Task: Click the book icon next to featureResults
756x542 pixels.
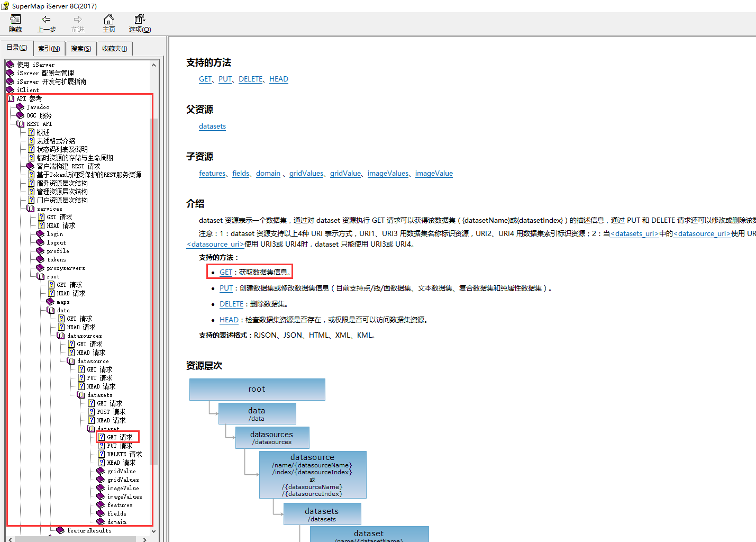Action: point(60,530)
